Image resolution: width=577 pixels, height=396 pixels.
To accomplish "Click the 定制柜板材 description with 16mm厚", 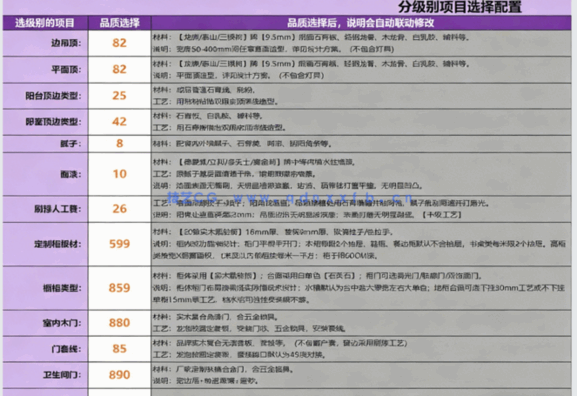I will click(x=361, y=244).
